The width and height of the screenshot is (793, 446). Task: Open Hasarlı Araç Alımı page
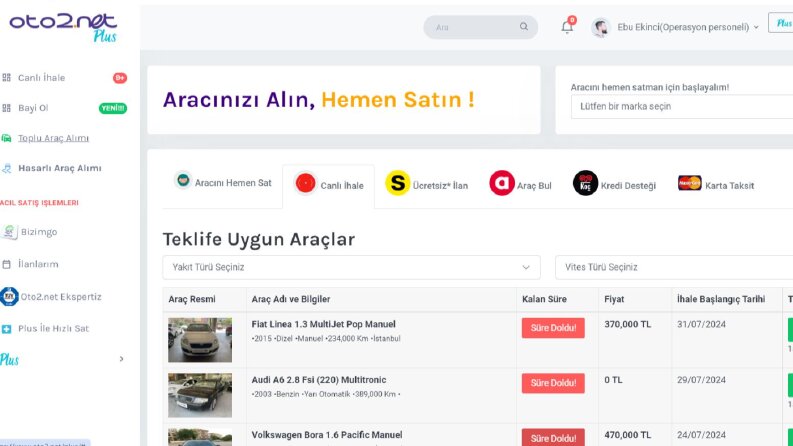click(x=60, y=168)
